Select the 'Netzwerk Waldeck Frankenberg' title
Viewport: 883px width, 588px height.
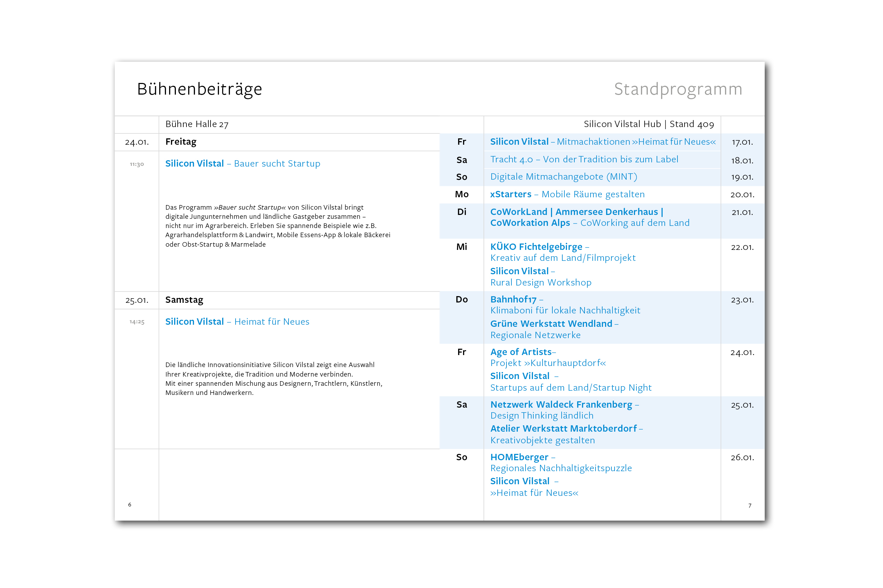click(561, 404)
